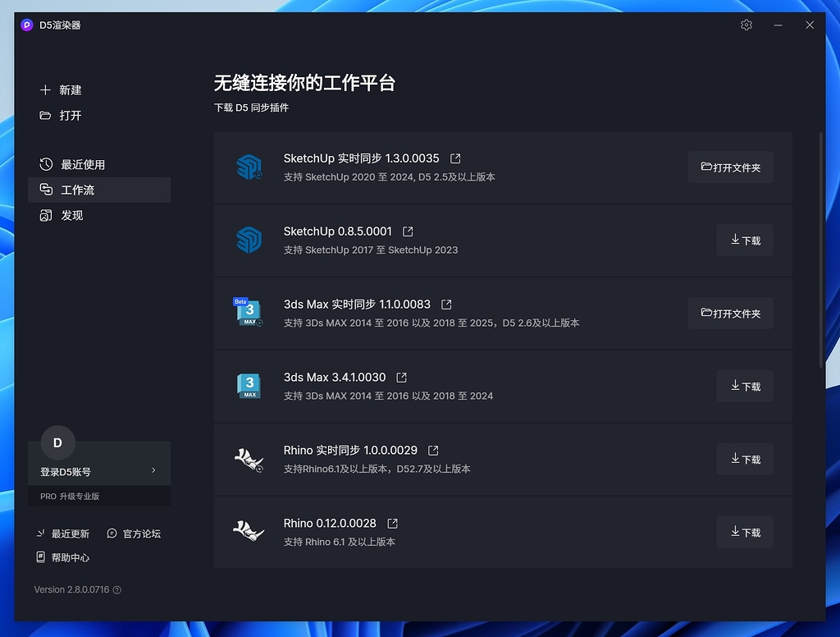Click 最近更新 to check updates
The width and height of the screenshot is (840, 637).
click(x=63, y=533)
